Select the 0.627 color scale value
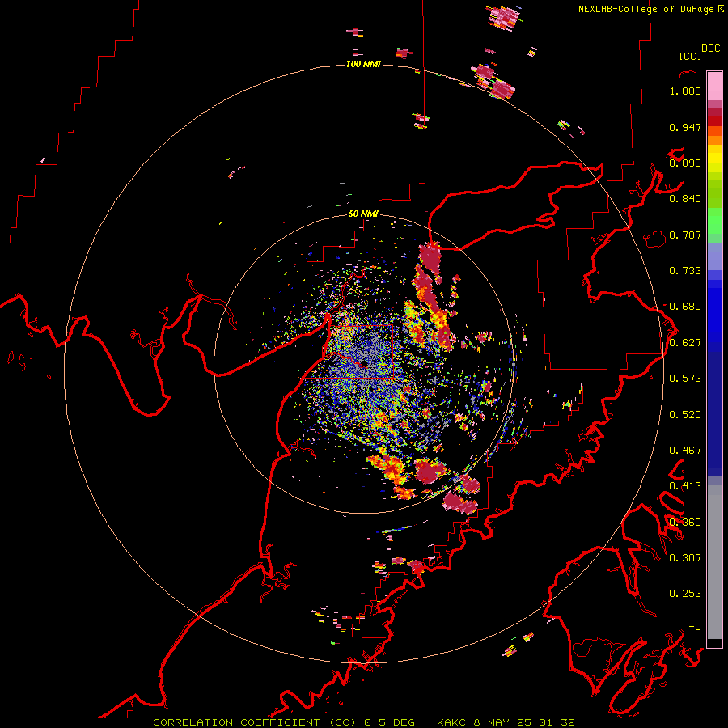The width and height of the screenshot is (728, 728). 685,343
